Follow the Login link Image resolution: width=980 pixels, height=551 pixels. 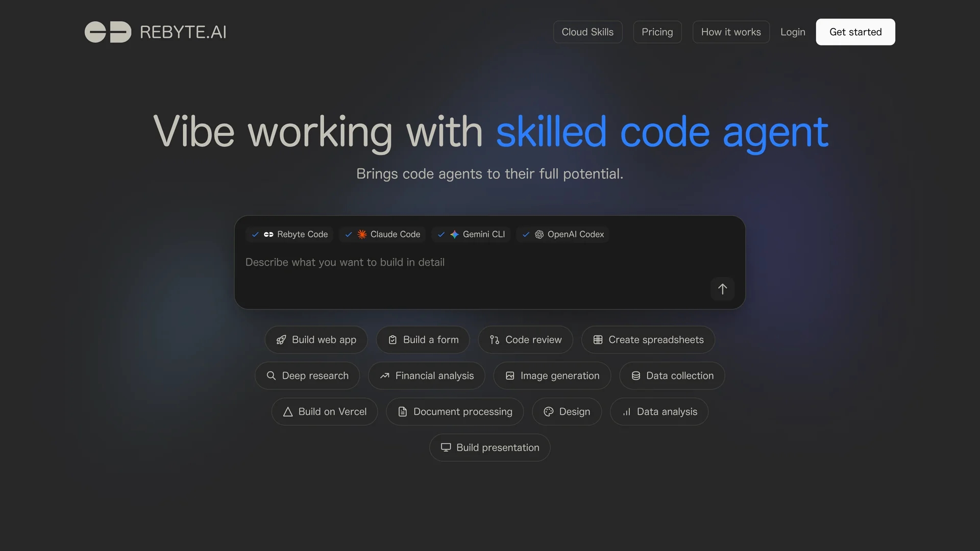[x=792, y=32]
